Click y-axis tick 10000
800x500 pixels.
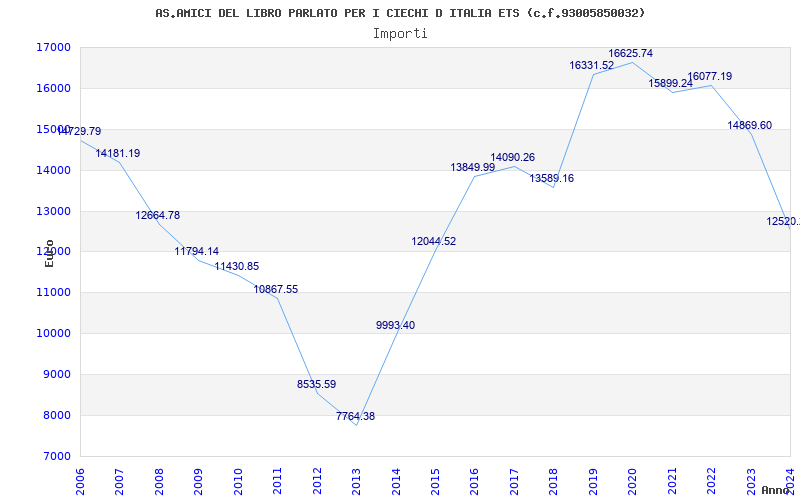pos(53,333)
